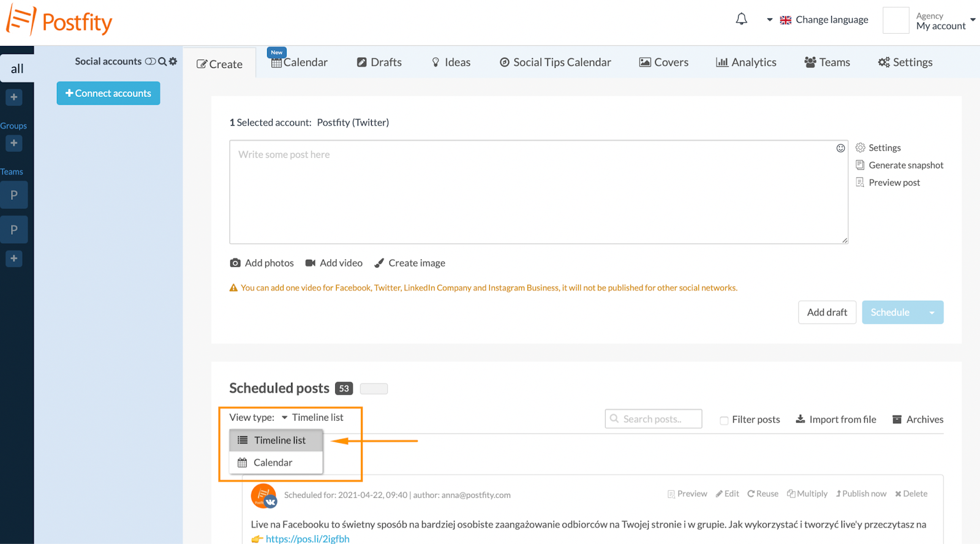Open the Teams tab
Screen dimensions: 980x544
[x=827, y=62]
